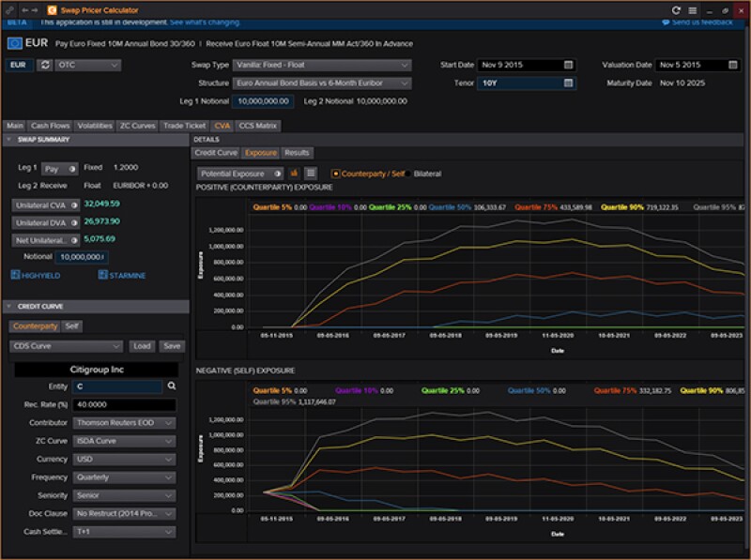Switch to the ZC Curves tab

[137, 126]
